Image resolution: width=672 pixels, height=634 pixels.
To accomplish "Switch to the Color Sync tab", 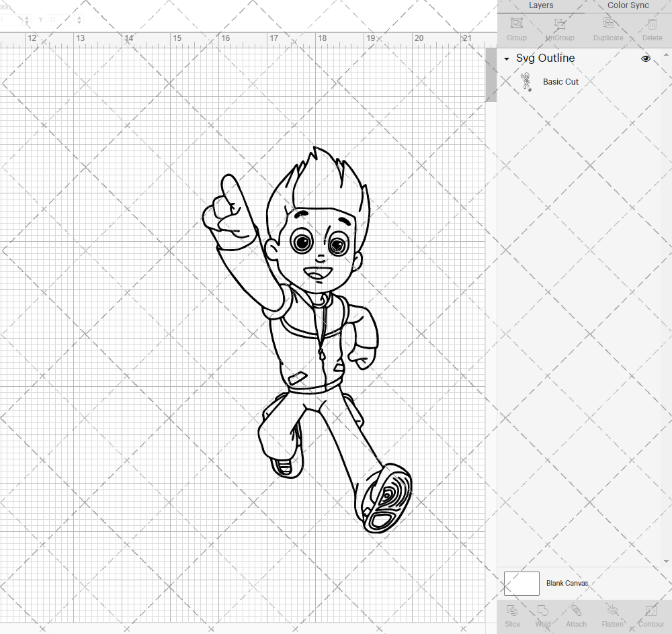I will pos(628,5).
